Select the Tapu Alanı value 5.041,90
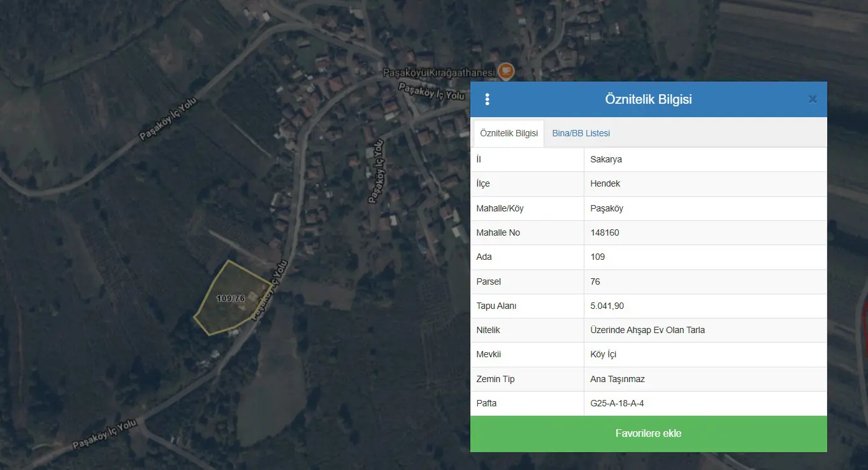Screen dimensions: 868x470 607,306
